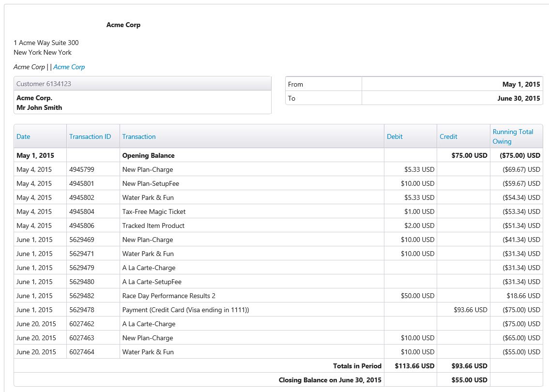Select the Opening Balance row

point(278,155)
